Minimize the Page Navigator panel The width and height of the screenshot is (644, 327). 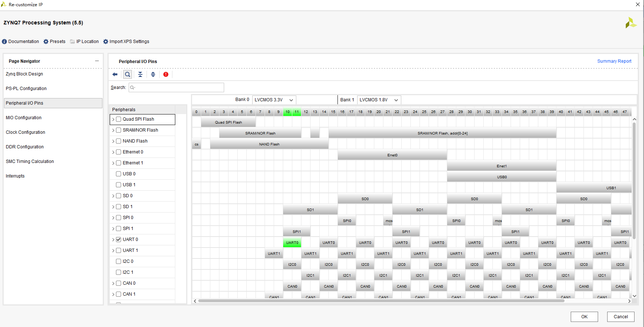click(97, 61)
